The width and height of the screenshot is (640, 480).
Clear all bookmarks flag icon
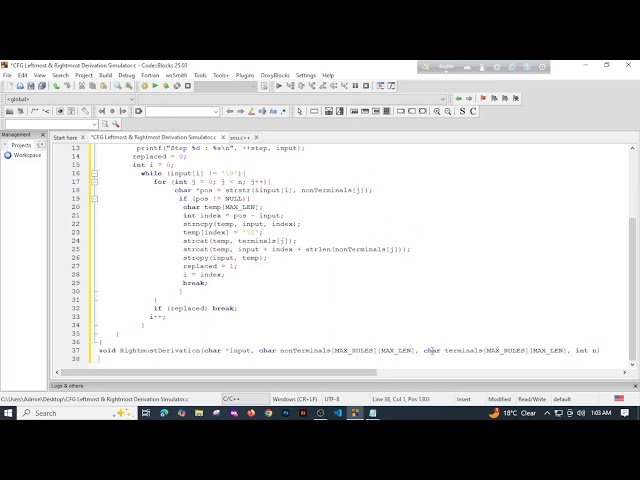coord(516,99)
